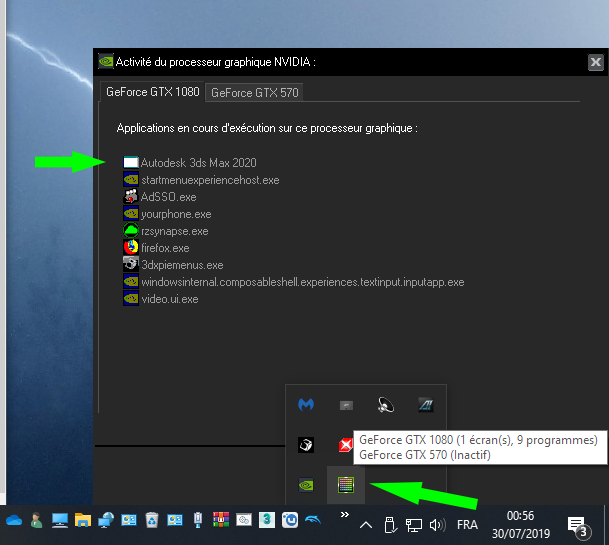Viewport: 609px width, 545px height.
Task: Change the FRA input language
Action: (467, 525)
